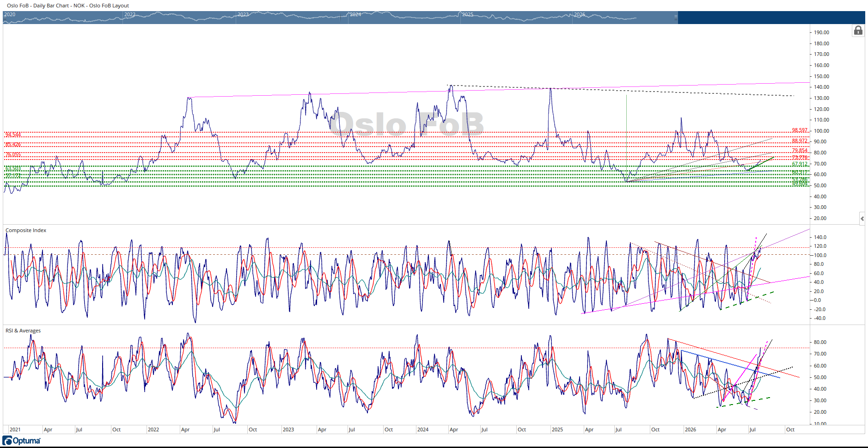Viewport: 868px width, 448px height.
Task: Click 2021 on the bottom date axis
Action: point(15,430)
